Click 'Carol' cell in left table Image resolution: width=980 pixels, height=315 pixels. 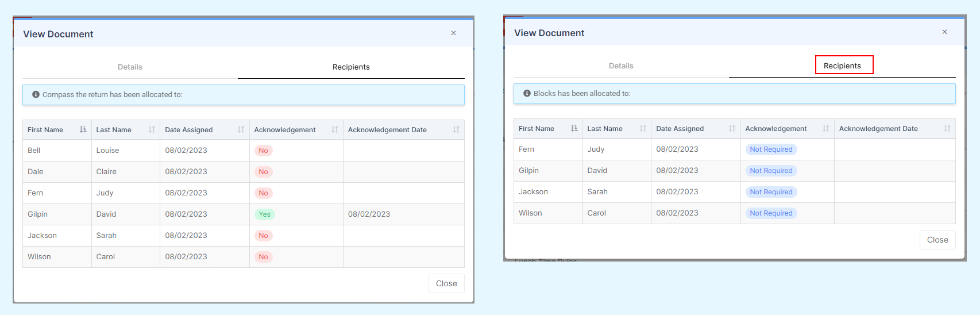pos(126,257)
